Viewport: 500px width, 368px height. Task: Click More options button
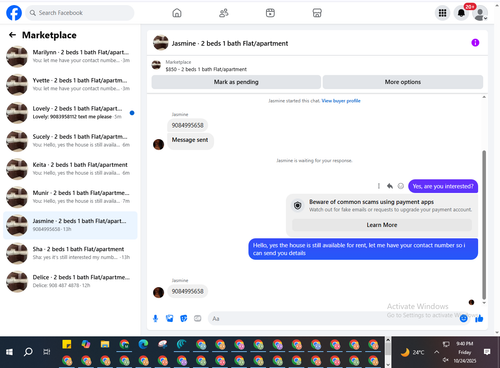click(403, 82)
